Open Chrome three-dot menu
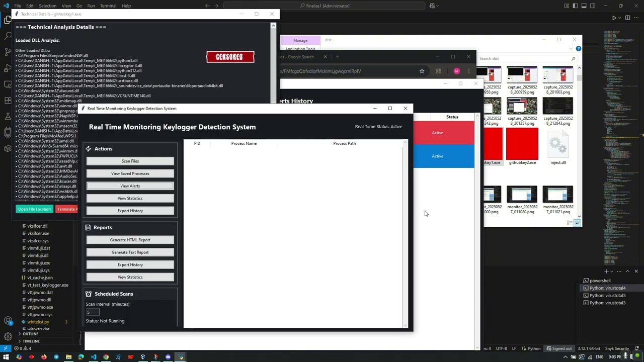The height and width of the screenshot is (362, 644). coord(468,71)
